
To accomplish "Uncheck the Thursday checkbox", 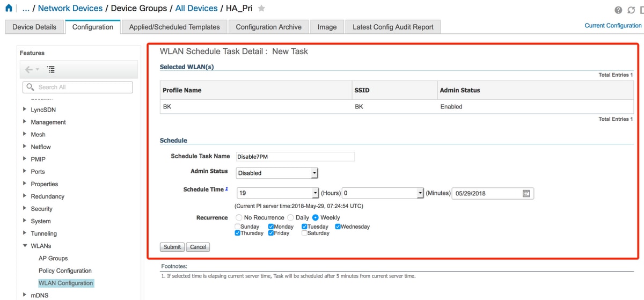I will 238,233.
